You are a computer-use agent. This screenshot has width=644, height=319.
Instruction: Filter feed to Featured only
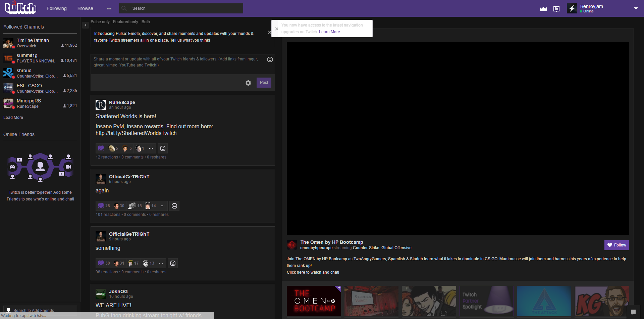[125, 22]
